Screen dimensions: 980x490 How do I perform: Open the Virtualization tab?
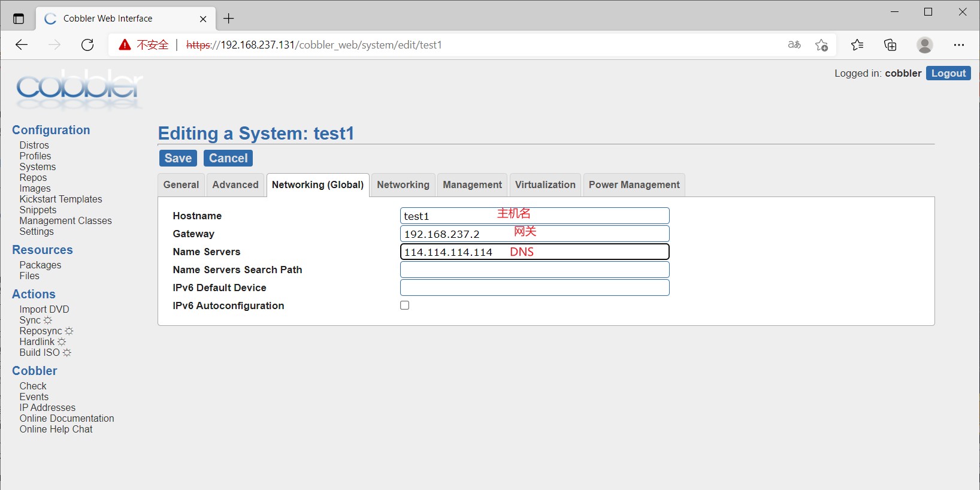(x=545, y=184)
